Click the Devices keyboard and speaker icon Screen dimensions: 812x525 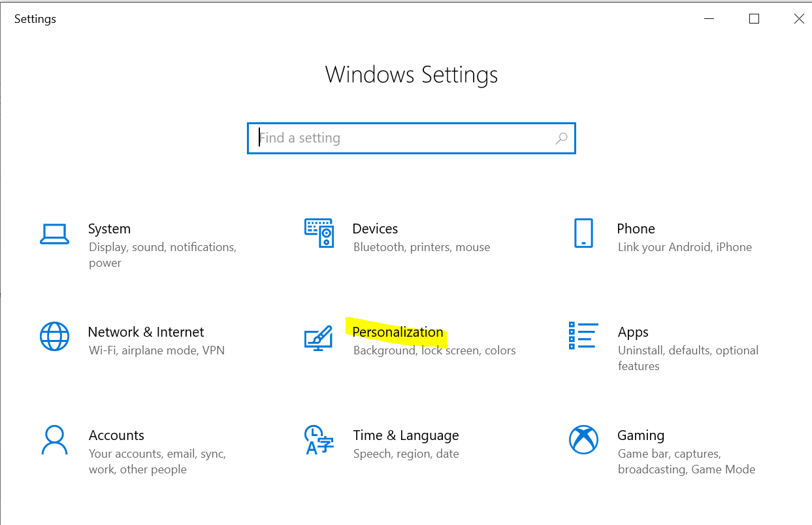coord(319,233)
